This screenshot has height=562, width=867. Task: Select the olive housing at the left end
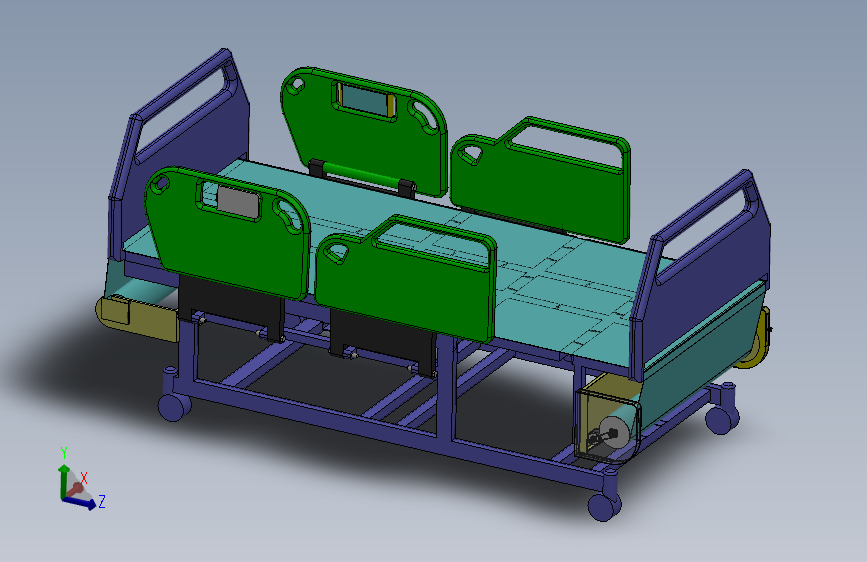pos(138,318)
